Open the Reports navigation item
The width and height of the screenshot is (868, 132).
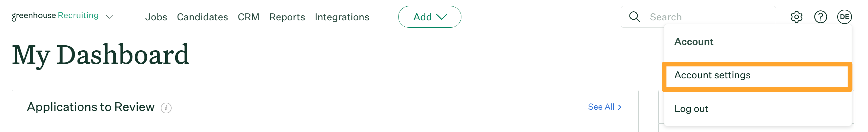(x=287, y=17)
